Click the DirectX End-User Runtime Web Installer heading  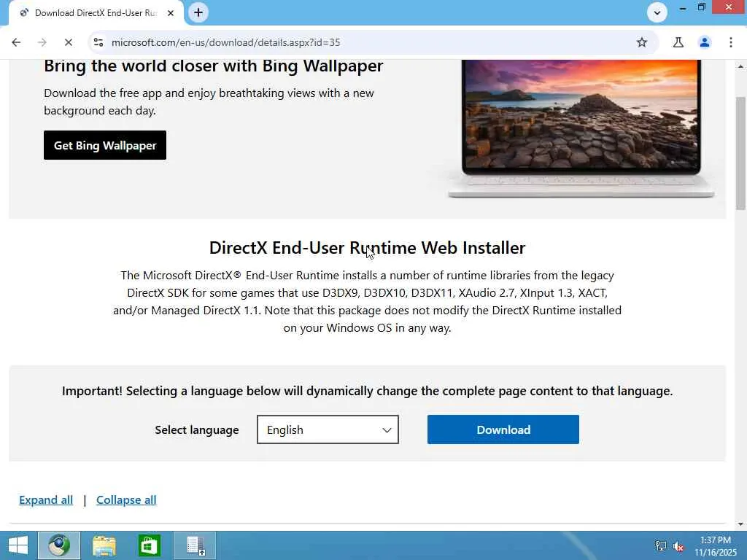point(368,248)
